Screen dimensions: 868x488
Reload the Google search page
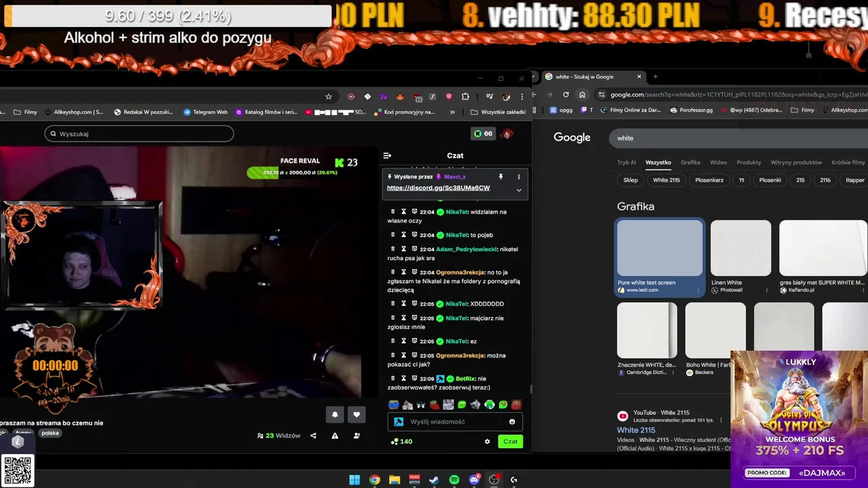coord(566,95)
